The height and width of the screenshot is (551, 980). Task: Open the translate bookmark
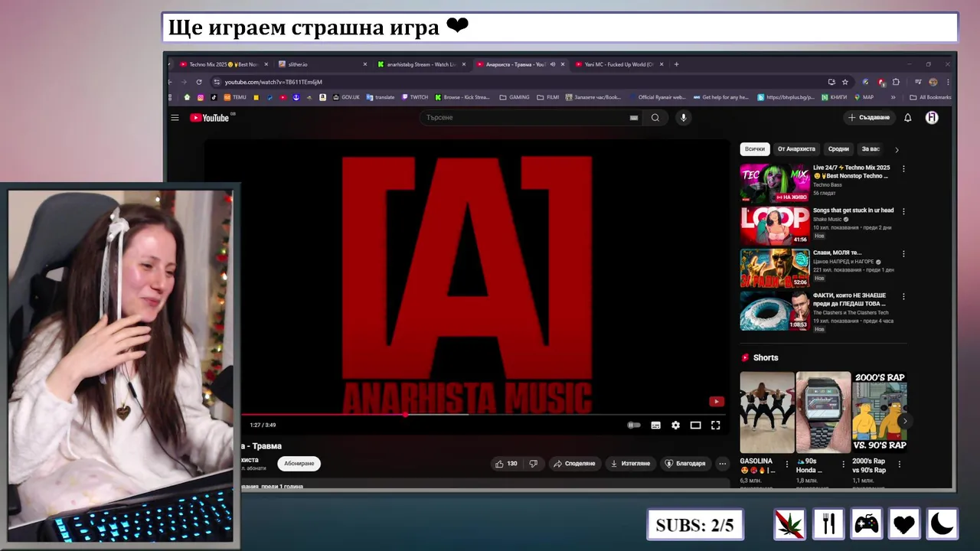point(381,97)
